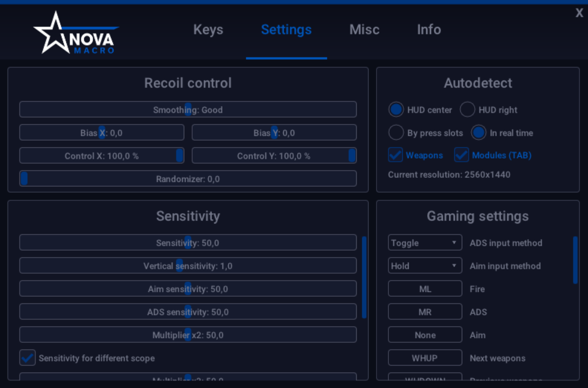This screenshot has width=588, height=388.
Task: Click the Randomizer slider
Action: coord(188,178)
